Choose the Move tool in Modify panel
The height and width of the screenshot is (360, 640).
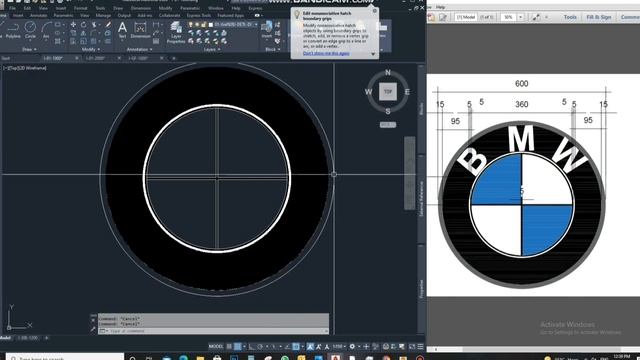point(73,25)
